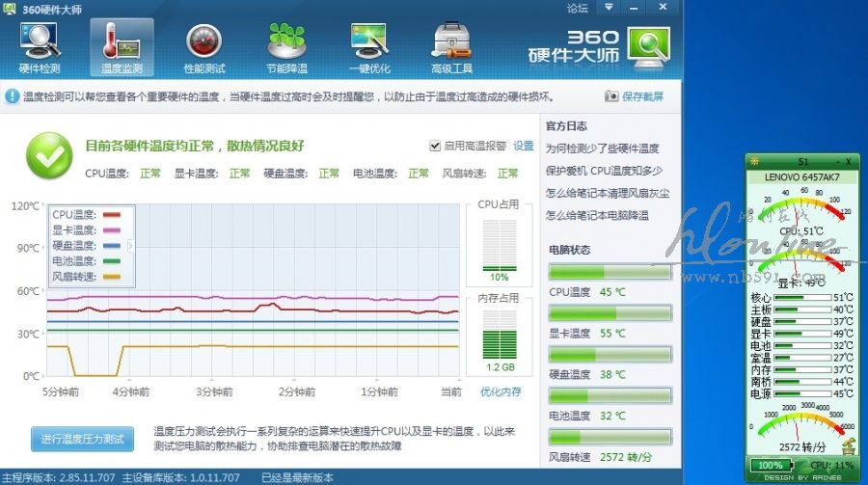868x485 pixels.
Task: Switch to the 温度监测 temperature tab
Action: (122, 48)
